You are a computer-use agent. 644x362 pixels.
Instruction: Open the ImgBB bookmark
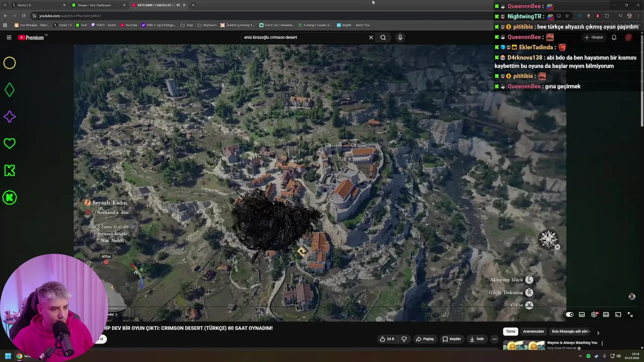point(354,25)
